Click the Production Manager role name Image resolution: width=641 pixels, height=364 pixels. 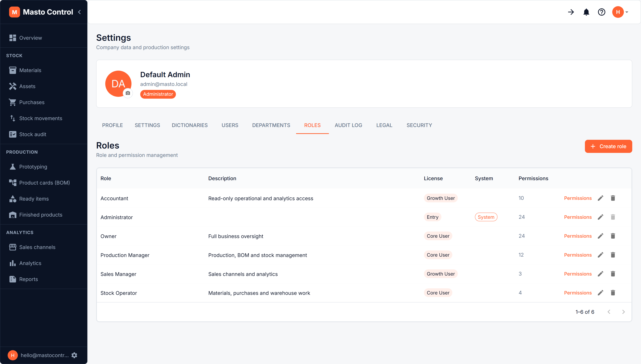coord(125,255)
